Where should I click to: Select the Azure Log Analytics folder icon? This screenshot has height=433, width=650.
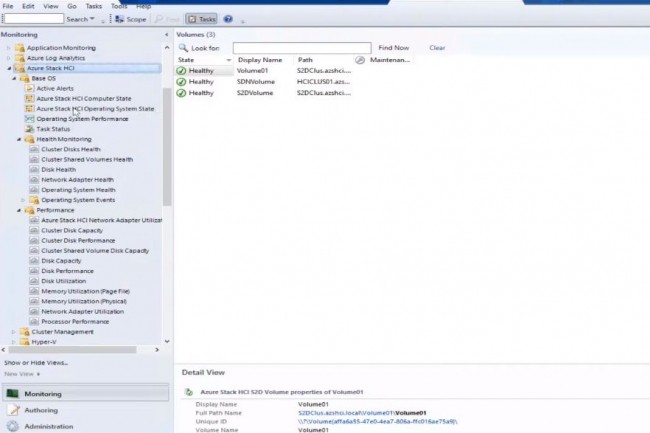point(19,58)
